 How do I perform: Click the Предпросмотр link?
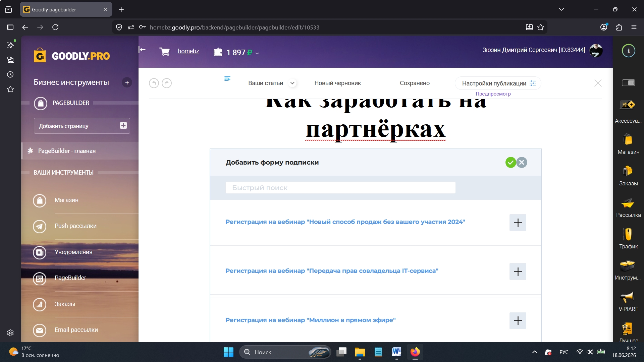click(x=493, y=94)
